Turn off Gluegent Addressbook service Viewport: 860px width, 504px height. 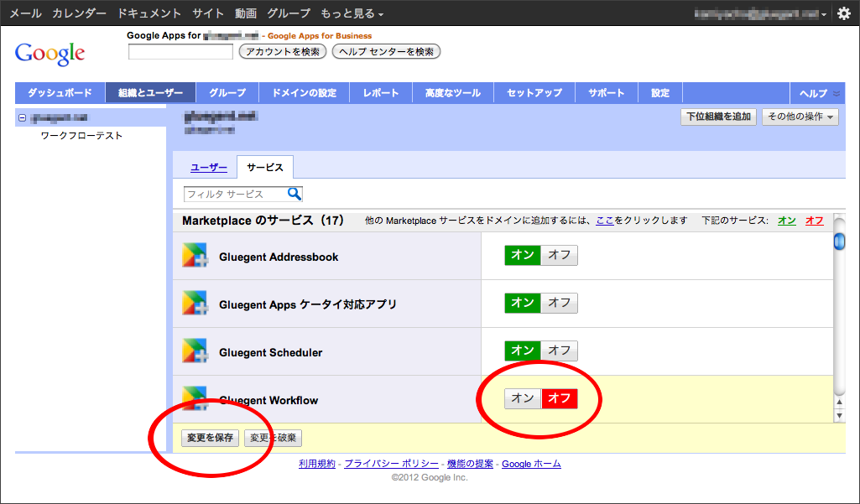click(559, 256)
